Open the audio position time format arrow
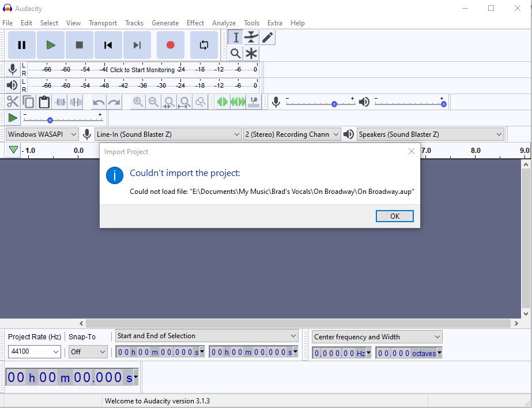 coord(135,377)
